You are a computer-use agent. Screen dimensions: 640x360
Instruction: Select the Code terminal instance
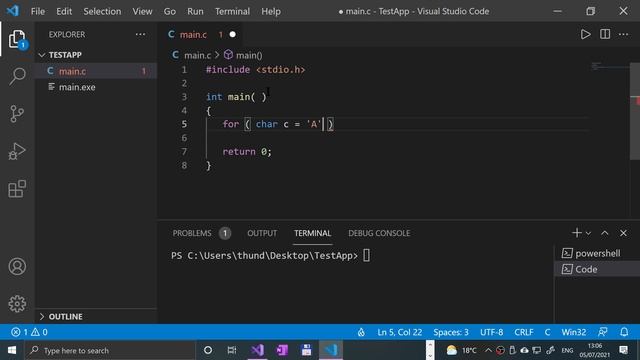[596, 269]
